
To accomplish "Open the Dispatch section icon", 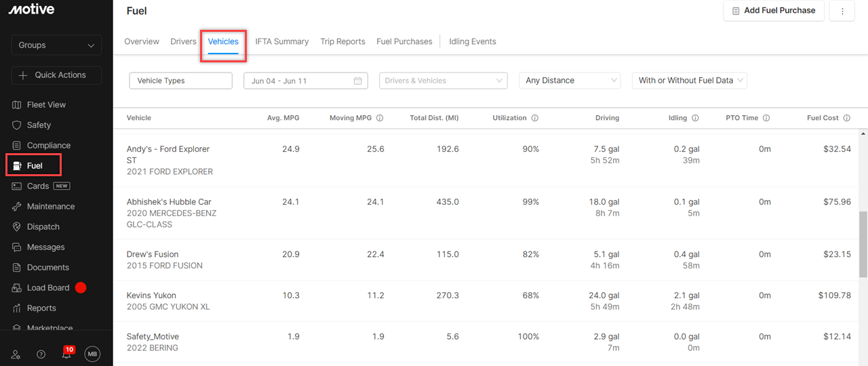I will click(x=18, y=226).
